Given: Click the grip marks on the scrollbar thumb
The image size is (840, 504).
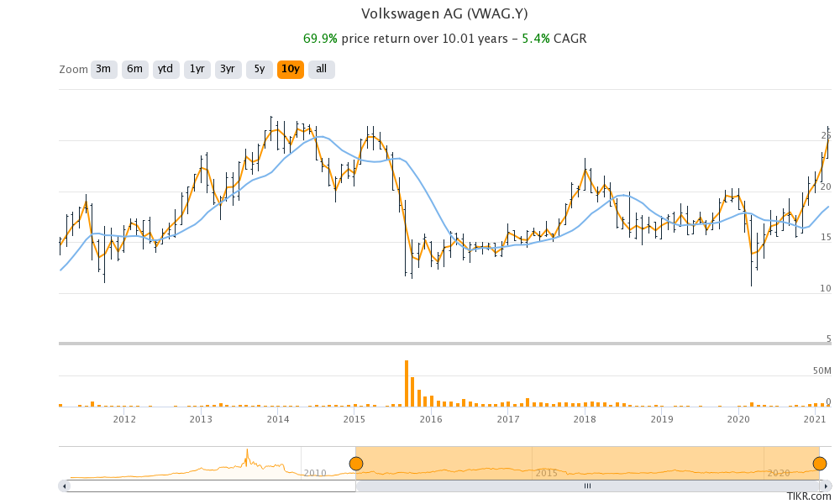Looking at the screenshot, I should click(x=588, y=486).
